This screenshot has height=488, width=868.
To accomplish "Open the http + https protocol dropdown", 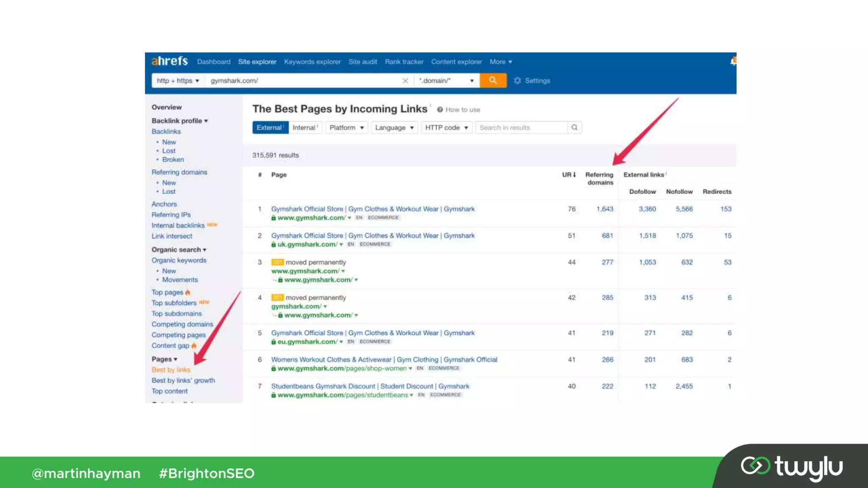I will point(178,80).
